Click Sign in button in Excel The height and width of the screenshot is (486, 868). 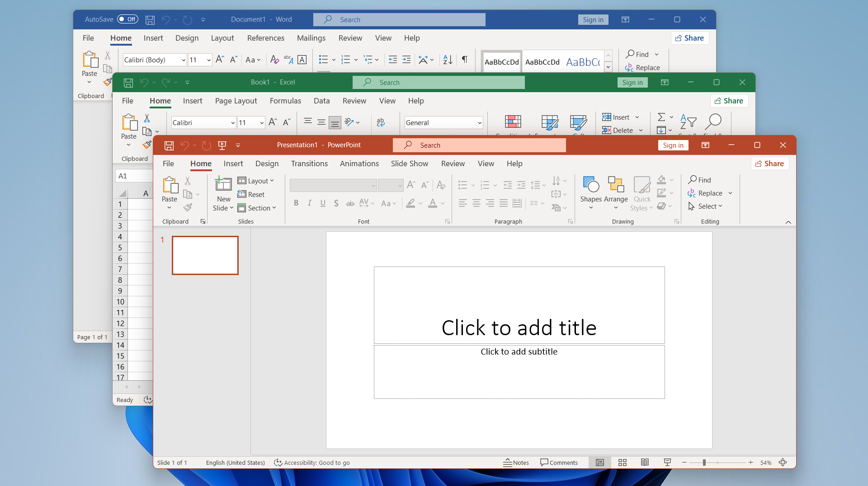tap(632, 82)
